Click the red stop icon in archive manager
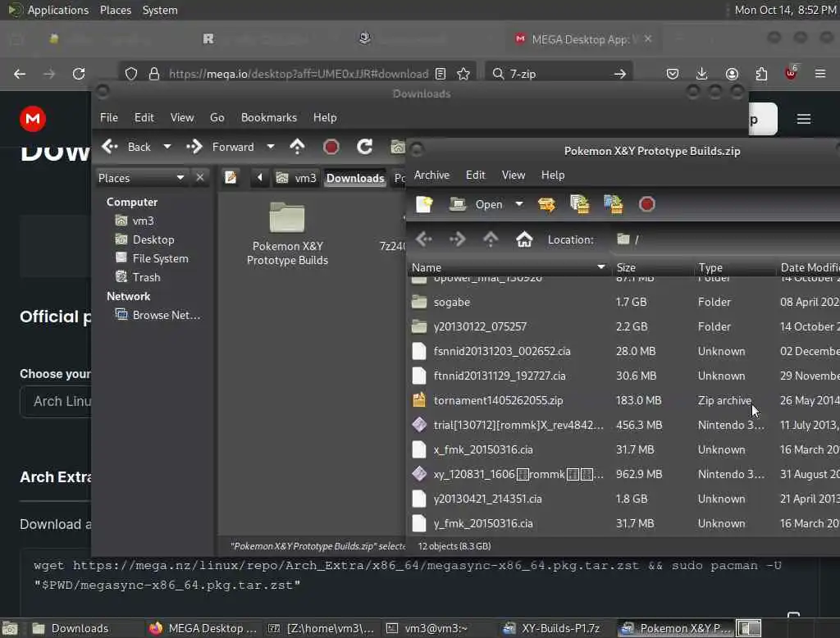Viewport: 840px width, 638px height. pos(646,204)
